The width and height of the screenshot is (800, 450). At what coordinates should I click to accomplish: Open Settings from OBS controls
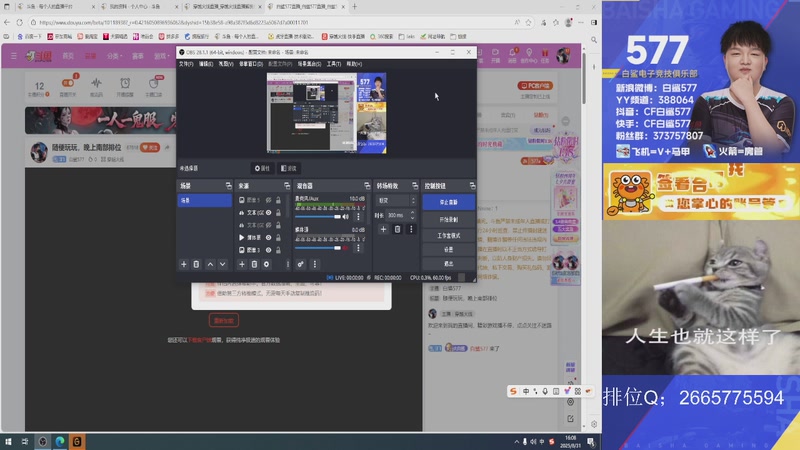point(448,250)
